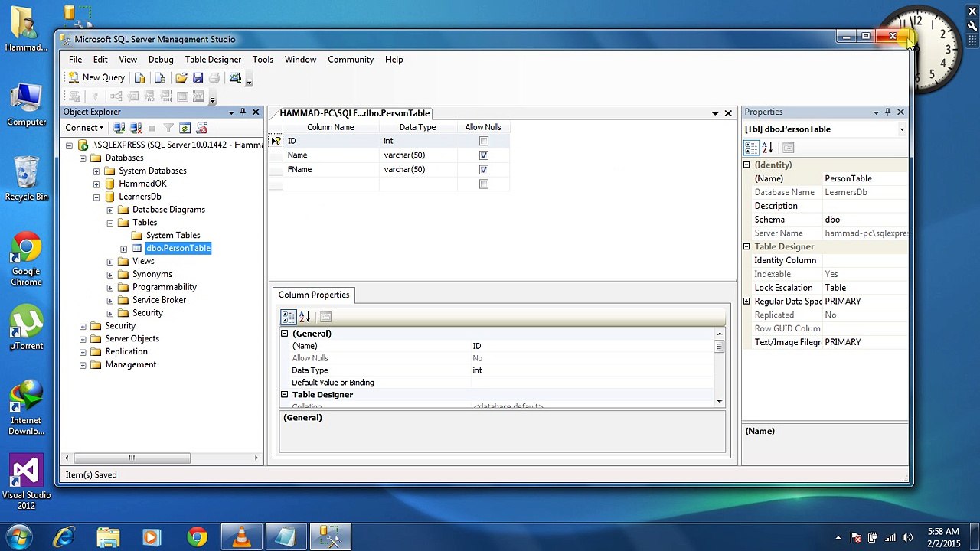Image resolution: width=980 pixels, height=551 pixels.
Task: Select the primary key row selector for ID
Action: pyautogui.click(x=276, y=141)
